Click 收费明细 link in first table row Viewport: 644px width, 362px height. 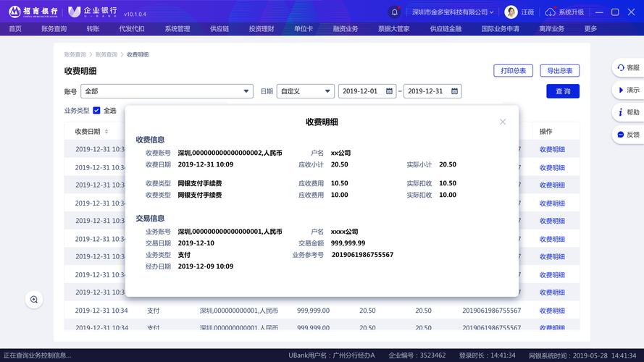[552, 149]
